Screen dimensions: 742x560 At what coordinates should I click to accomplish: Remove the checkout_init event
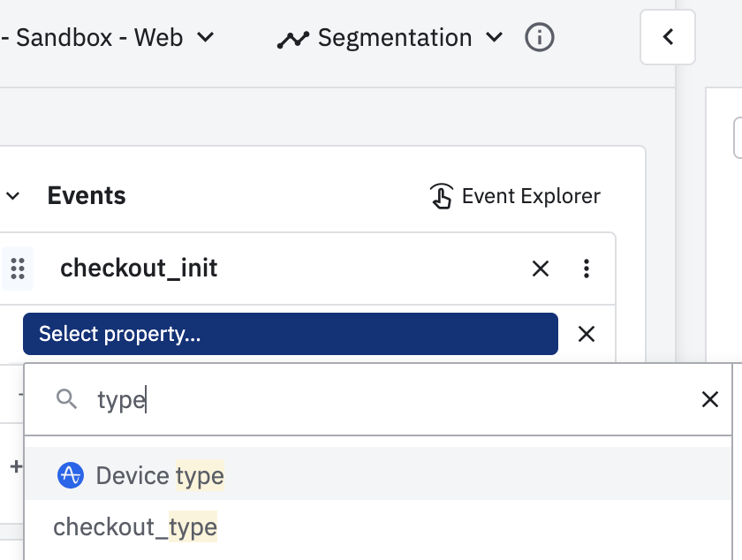pos(541,269)
